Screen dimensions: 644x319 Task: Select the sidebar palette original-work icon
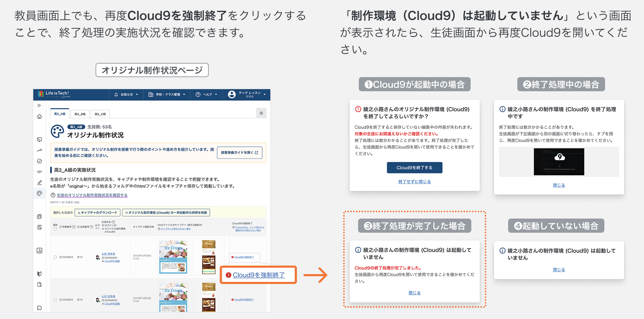39,193
